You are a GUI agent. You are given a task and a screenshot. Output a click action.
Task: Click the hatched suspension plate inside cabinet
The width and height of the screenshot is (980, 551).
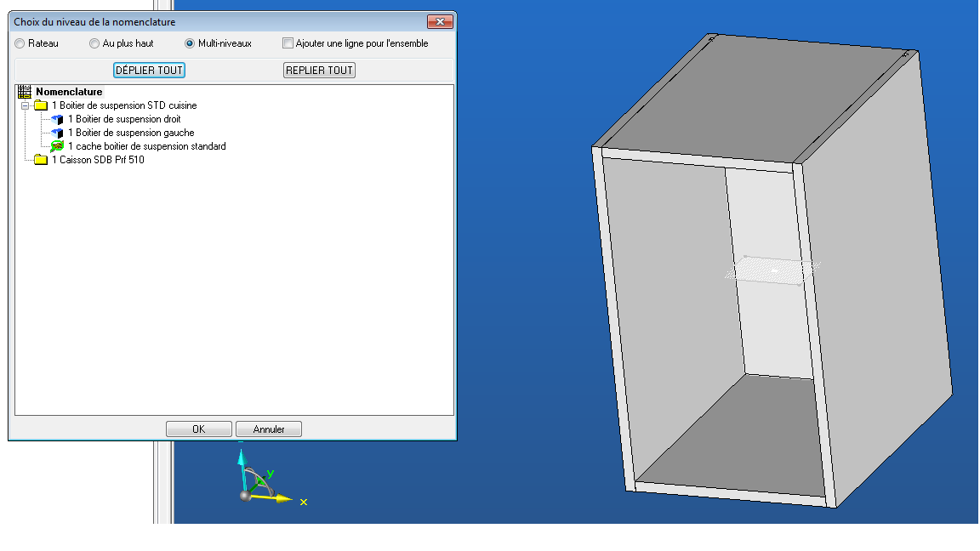coord(773,270)
